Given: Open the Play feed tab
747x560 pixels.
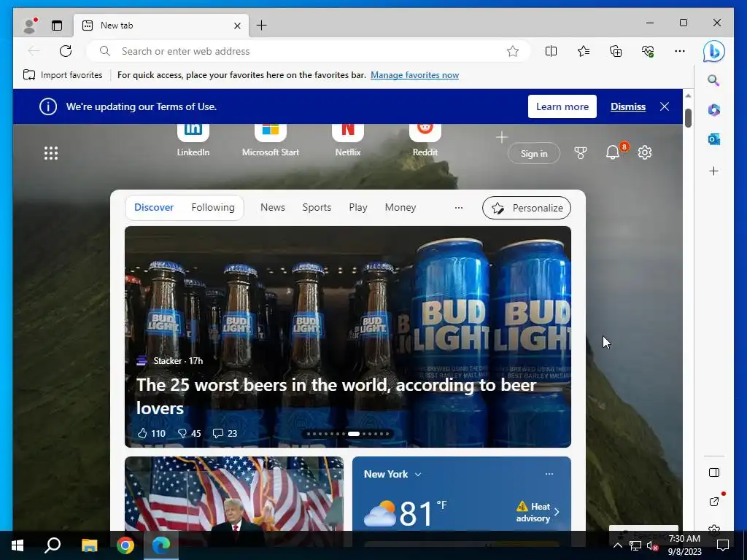Looking at the screenshot, I should [357, 207].
